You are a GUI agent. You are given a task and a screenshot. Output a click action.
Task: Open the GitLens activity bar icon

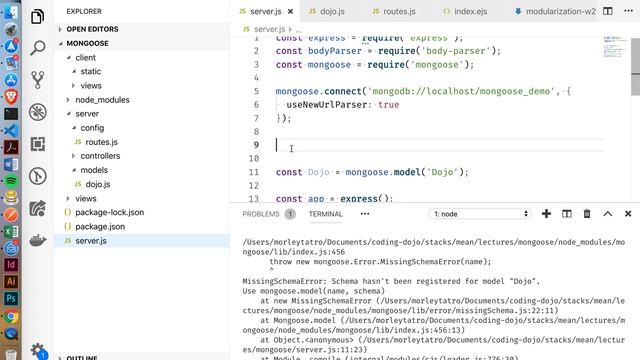coord(38,176)
